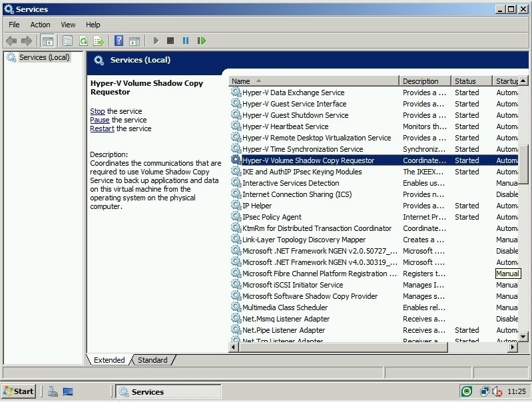This screenshot has width=532, height=402.
Task: Click the Stop Service toolbar icon
Action: click(170, 41)
